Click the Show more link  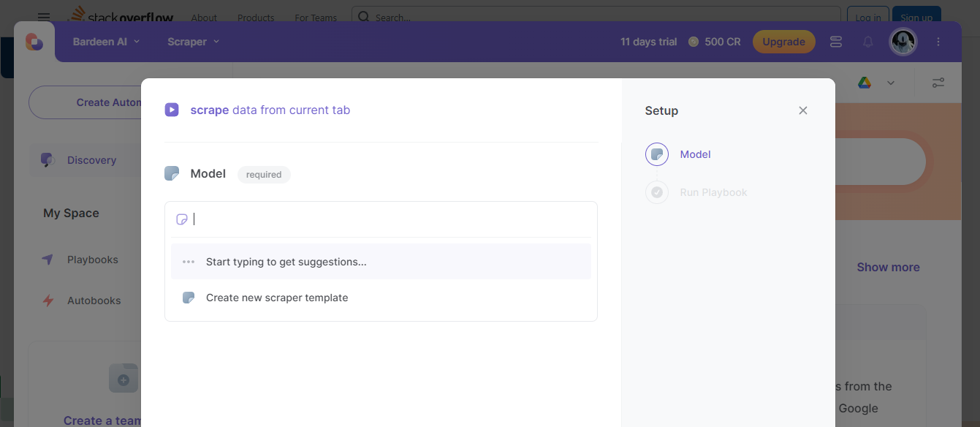tap(888, 267)
